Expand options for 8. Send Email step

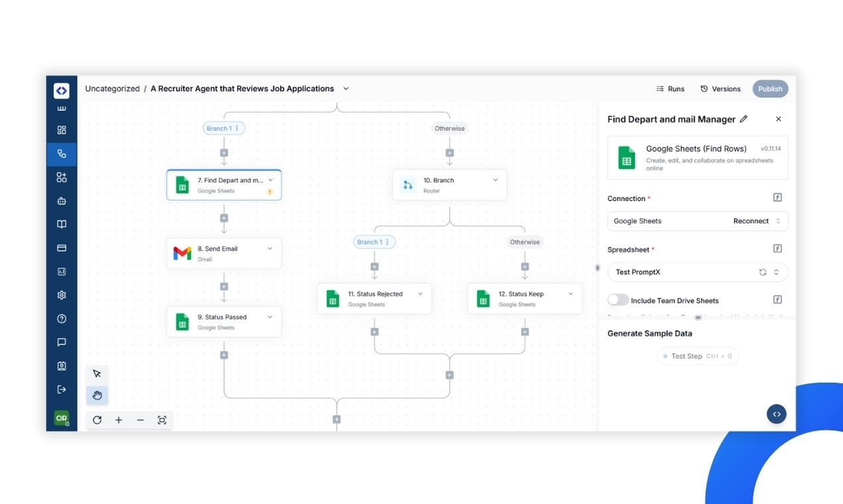pyautogui.click(x=269, y=249)
